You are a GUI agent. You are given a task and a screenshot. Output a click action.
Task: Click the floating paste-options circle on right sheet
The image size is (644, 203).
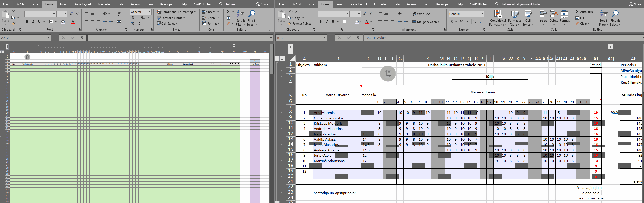388,74
